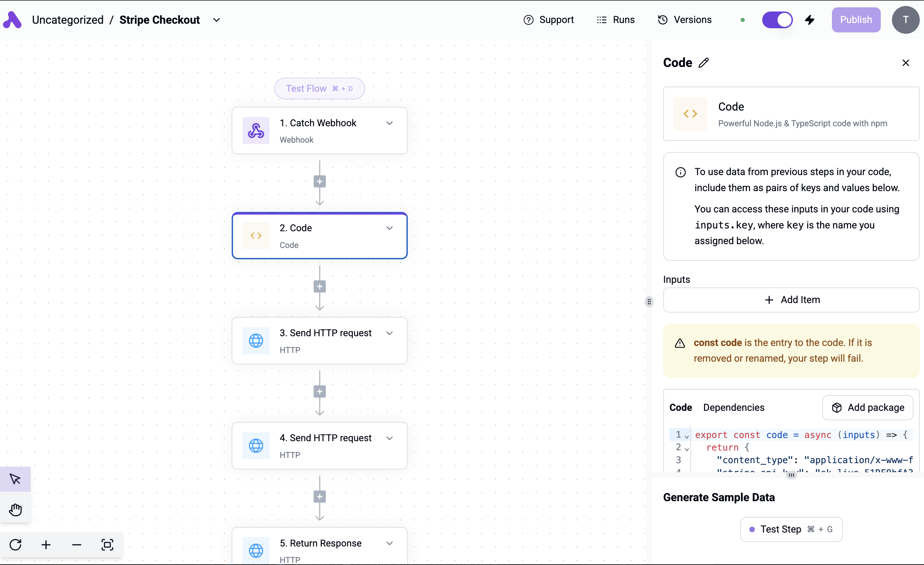Add step after step 4 with plus
924x565 pixels.
pos(319,497)
